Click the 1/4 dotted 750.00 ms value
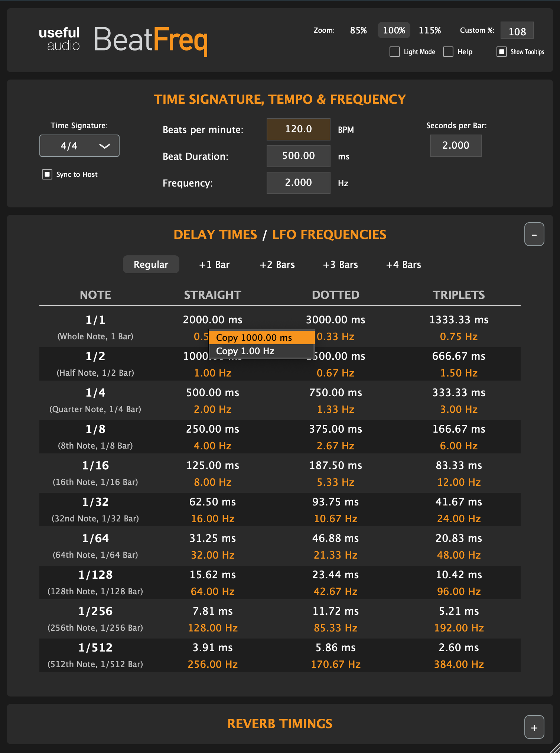This screenshot has width=560, height=753. pos(335,392)
